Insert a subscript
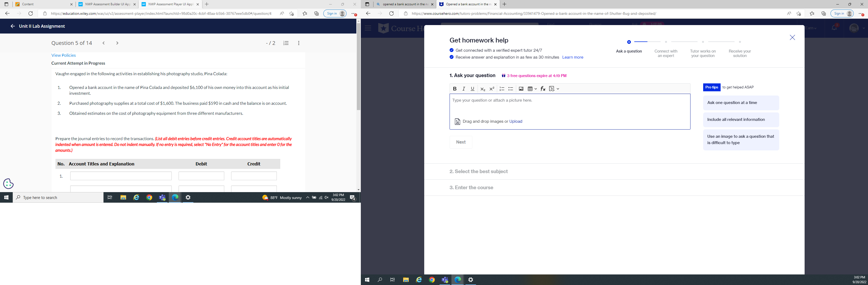The height and width of the screenshot is (285, 868). [483, 88]
